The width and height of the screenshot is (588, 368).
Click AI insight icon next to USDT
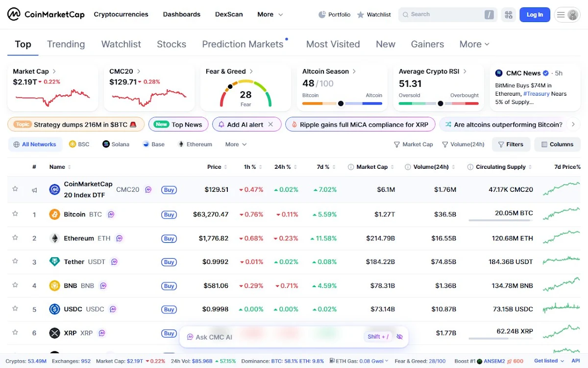coord(114,262)
